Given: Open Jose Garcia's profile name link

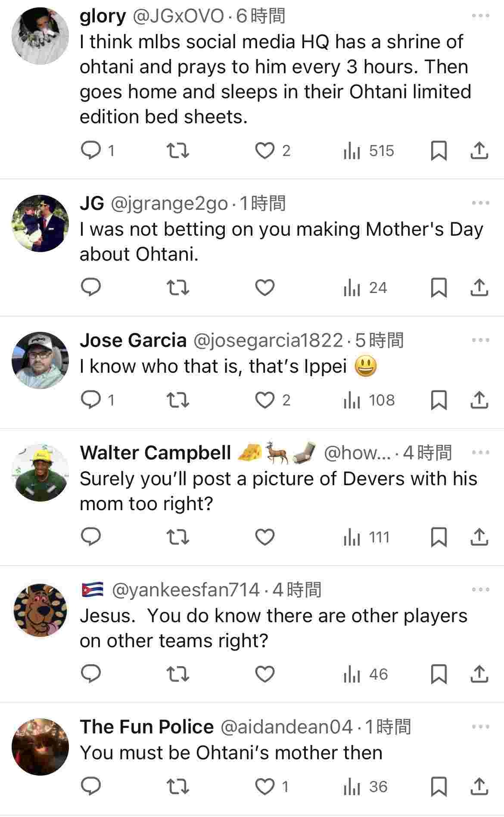Looking at the screenshot, I should [x=133, y=340].
